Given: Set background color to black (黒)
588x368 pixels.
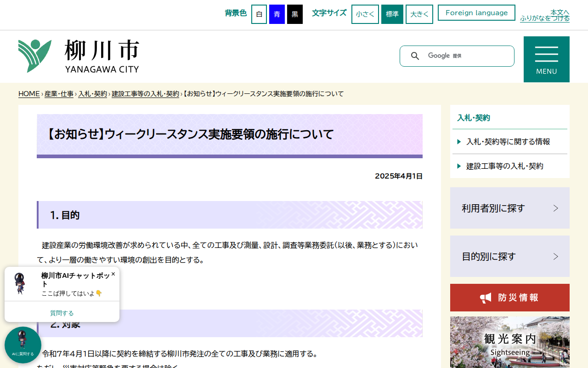Looking at the screenshot, I should [x=295, y=14].
